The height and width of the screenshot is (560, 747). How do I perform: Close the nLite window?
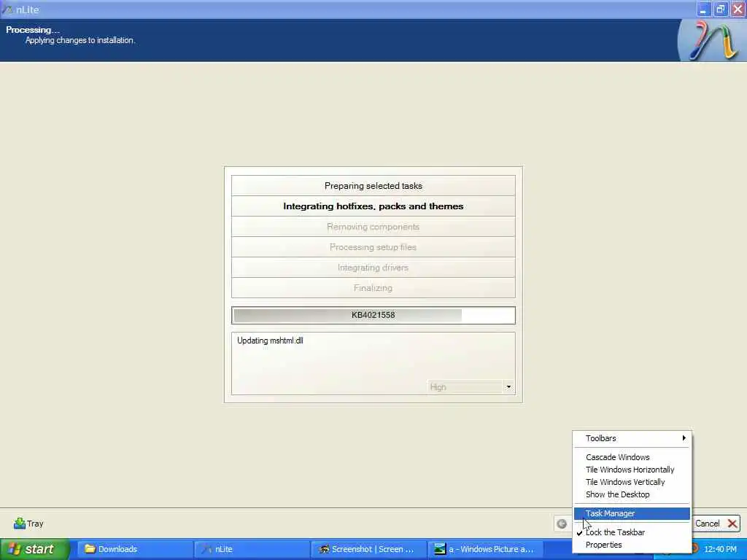tap(738, 9)
